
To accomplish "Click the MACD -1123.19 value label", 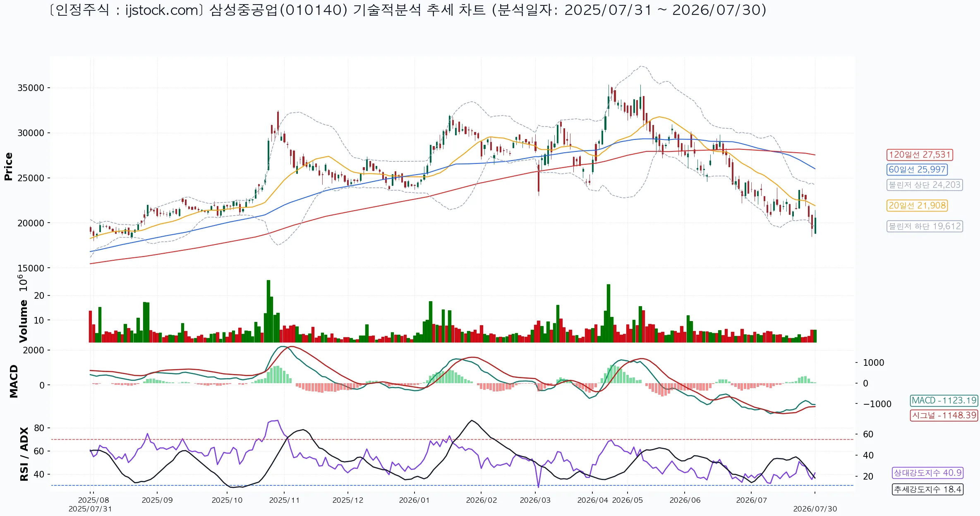I will point(944,401).
